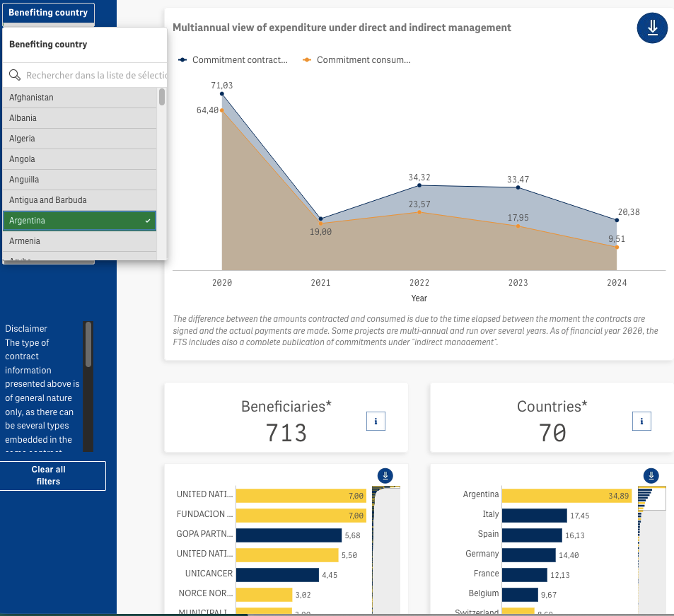Download the multiannual expenditure chart

click(652, 28)
